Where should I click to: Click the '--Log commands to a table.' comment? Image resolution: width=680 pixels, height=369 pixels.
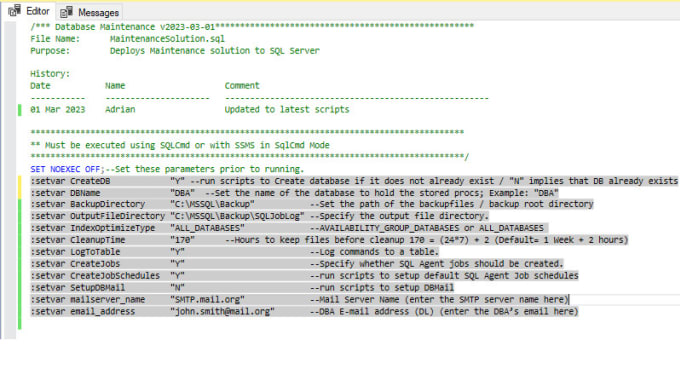pyautogui.click(x=374, y=252)
